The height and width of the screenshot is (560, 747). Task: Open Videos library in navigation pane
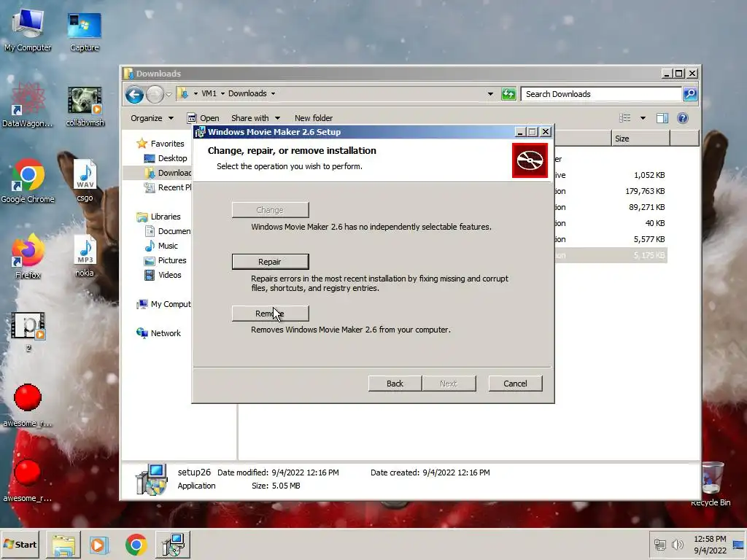[x=163, y=275]
